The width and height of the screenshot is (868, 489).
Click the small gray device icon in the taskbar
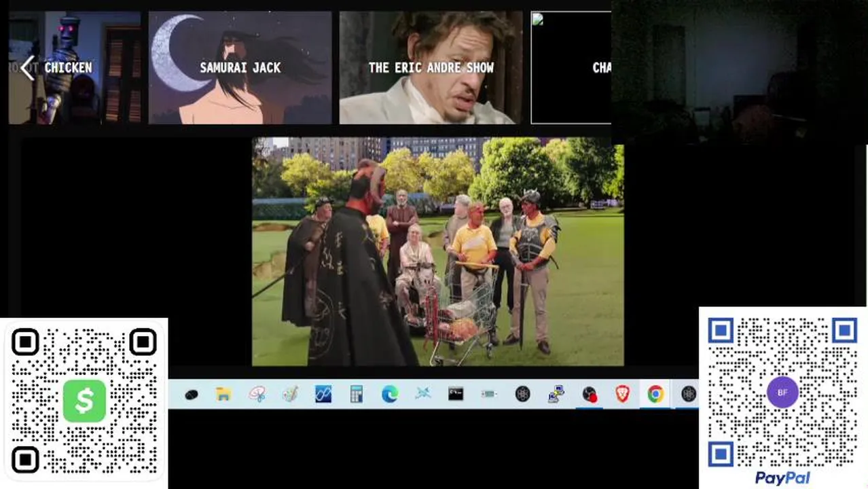tap(489, 394)
